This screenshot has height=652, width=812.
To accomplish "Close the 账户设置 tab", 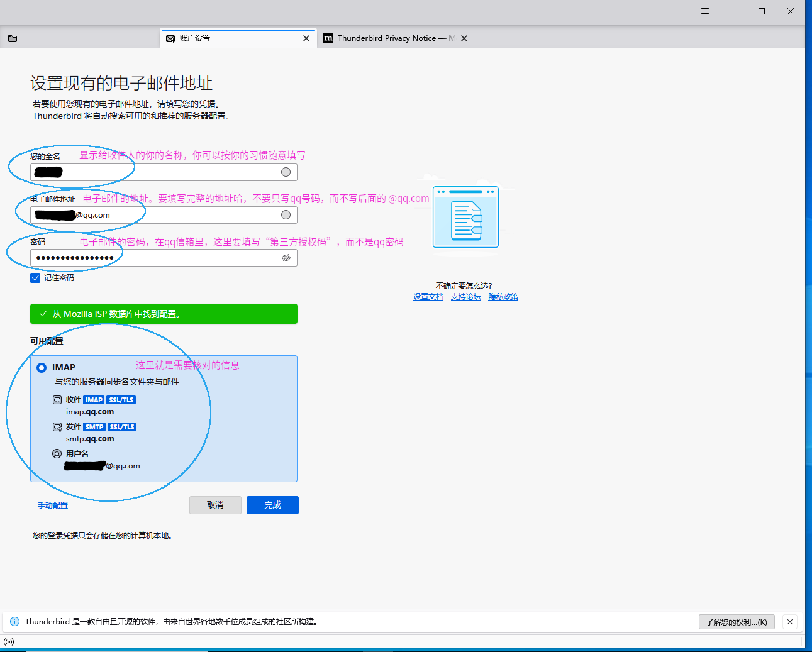I will click(306, 38).
